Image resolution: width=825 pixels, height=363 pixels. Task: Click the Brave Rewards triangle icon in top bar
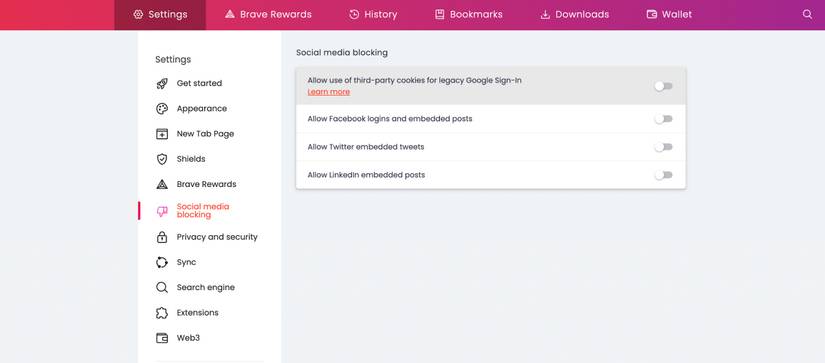[229, 15]
